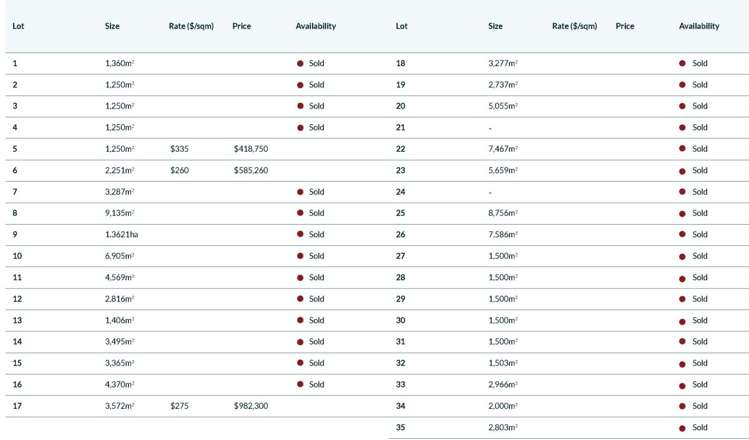
Task: Click the right table Rate ($/sqm) header
Action: point(575,26)
